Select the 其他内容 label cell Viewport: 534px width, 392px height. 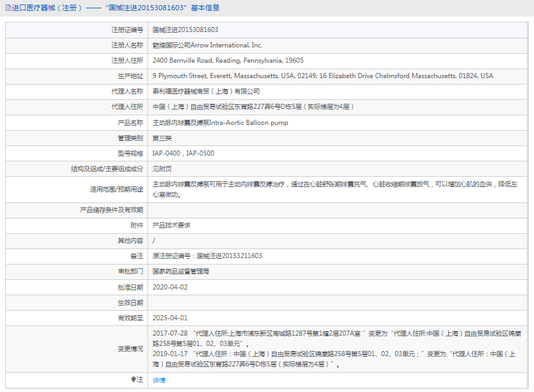77,241
